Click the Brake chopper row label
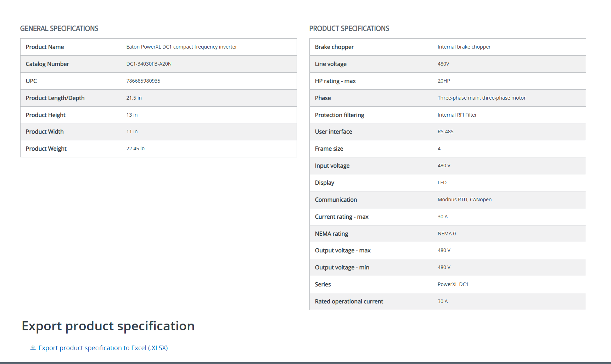611x364 pixels. [x=334, y=47]
